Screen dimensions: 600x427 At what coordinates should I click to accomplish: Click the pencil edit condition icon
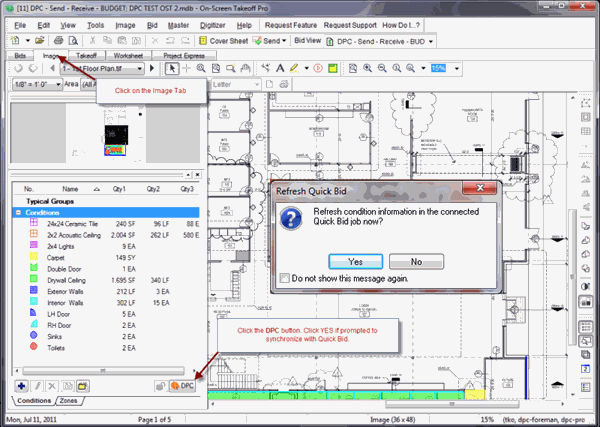click(38, 386)
